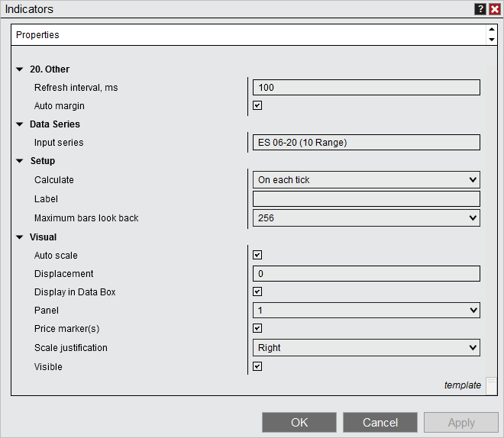Uncheck Display in Data Box

[257, 292]
